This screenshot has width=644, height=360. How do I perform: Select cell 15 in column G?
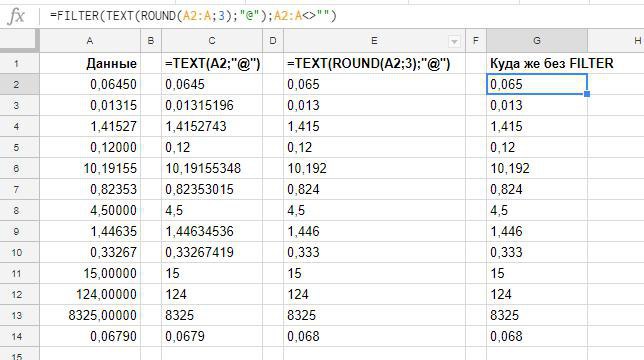tap(537, 273)
